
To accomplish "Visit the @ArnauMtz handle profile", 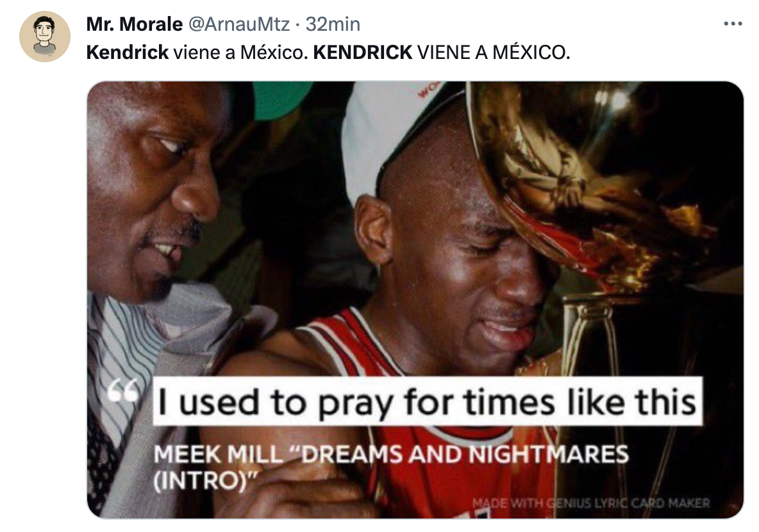I will tap(238, 24).
